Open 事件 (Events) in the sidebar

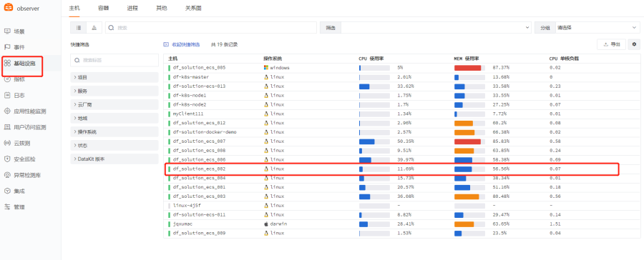pos(19,47)
